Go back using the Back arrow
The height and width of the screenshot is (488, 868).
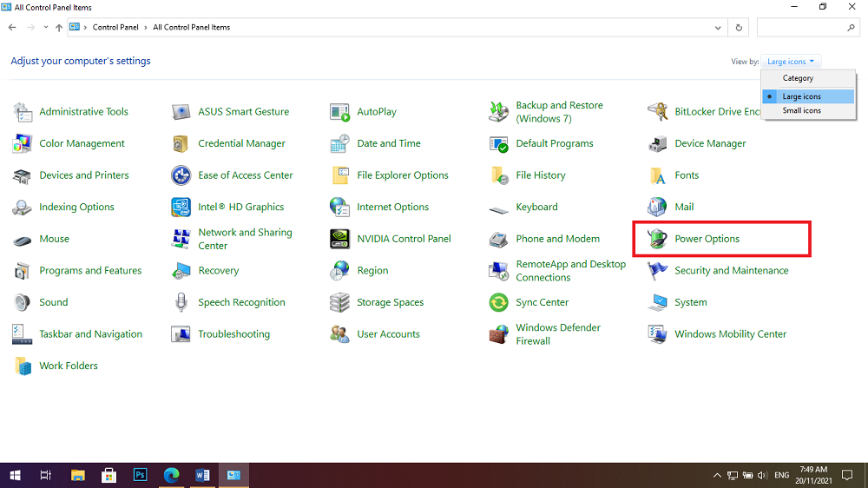[x=12, y=27]
